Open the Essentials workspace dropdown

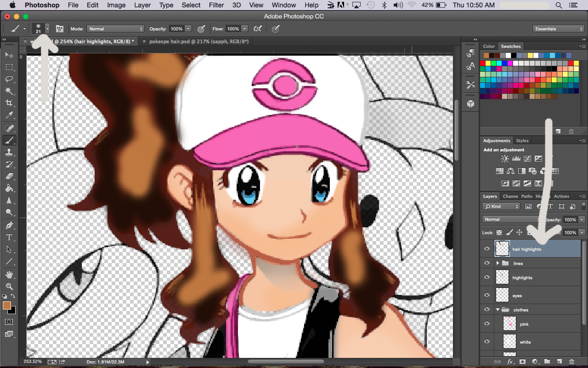click(559, 29)
